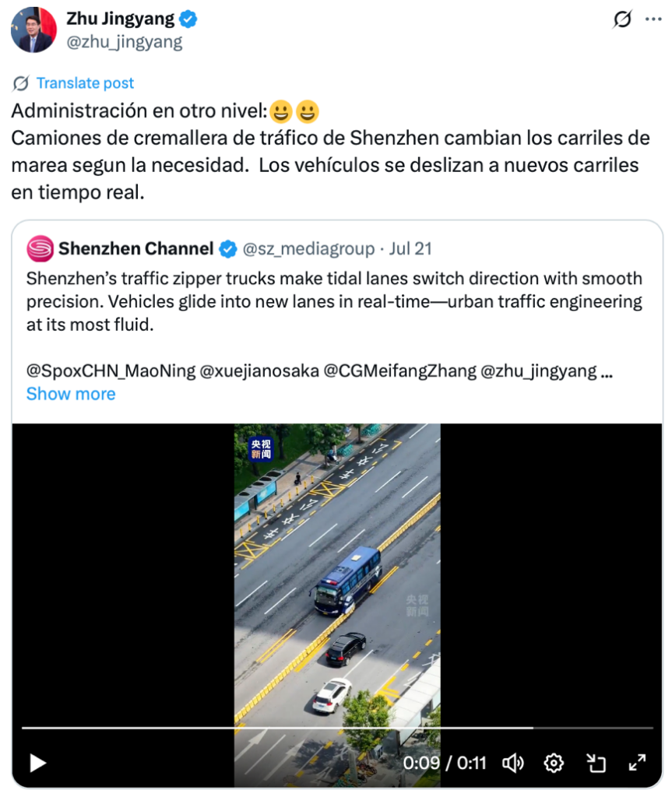The image size is (672, 797).
Task: Click the video progress bar to seek
Action: [x=336, y=728]
